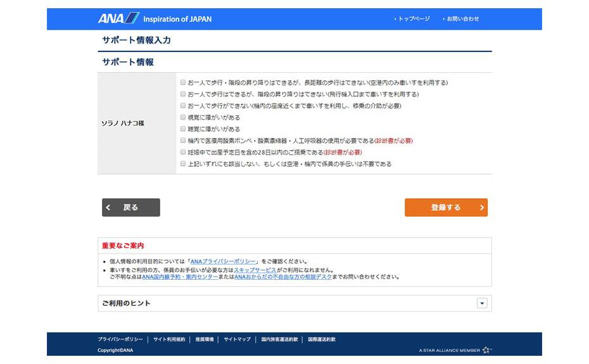
Task: Expand the ご利用のヒント dropdown arrow
Action: [482, 303]
